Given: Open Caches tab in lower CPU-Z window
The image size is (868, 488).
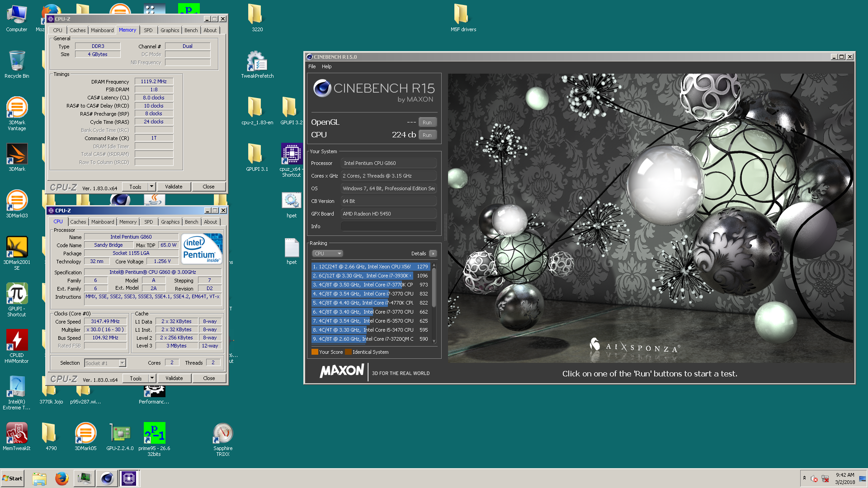Looking at the screenshot, I should coord(78,222).
